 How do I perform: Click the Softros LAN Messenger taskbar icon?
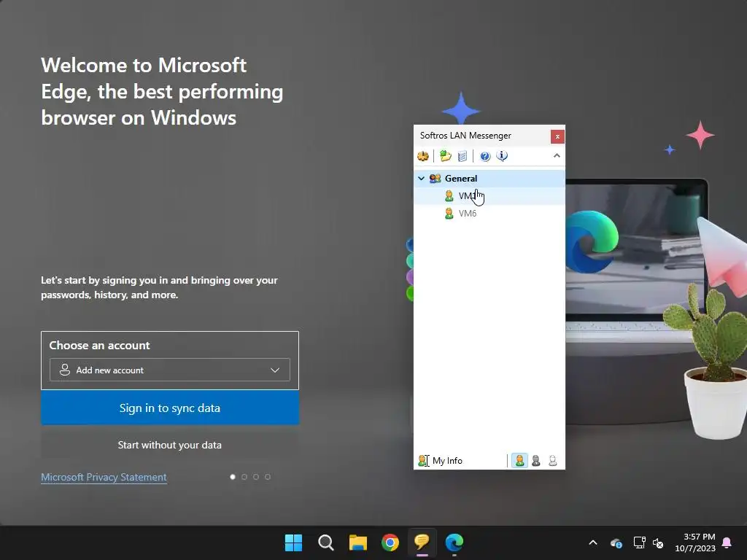(422, 542)
